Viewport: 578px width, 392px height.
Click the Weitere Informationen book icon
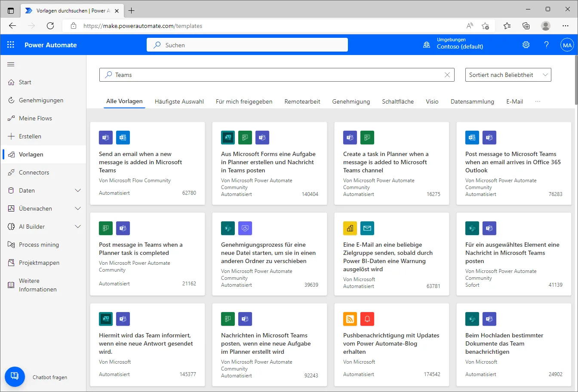11,285
